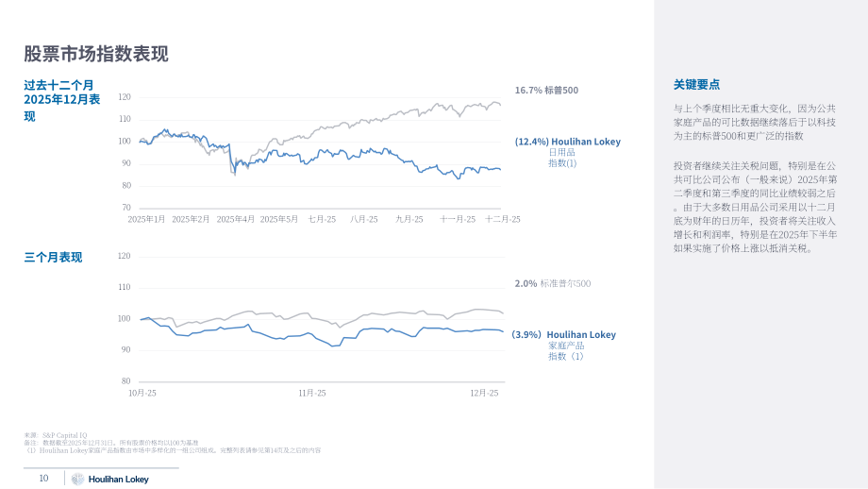The height and width of the screenshot is (489, 868).
Task: Click the (12.4%) Houlihan Lokey series label
Action: pyautogui.click(x=567, y=142)
